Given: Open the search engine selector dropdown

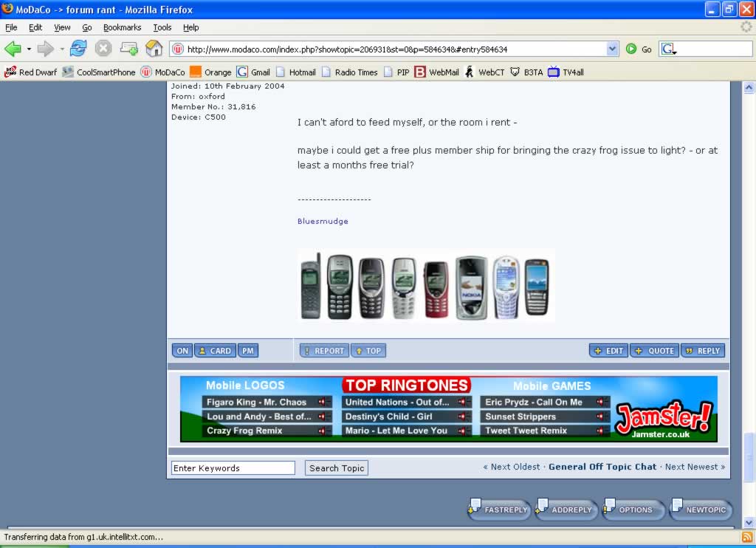Looking at the screenshot, I should (x=669, y=49).
